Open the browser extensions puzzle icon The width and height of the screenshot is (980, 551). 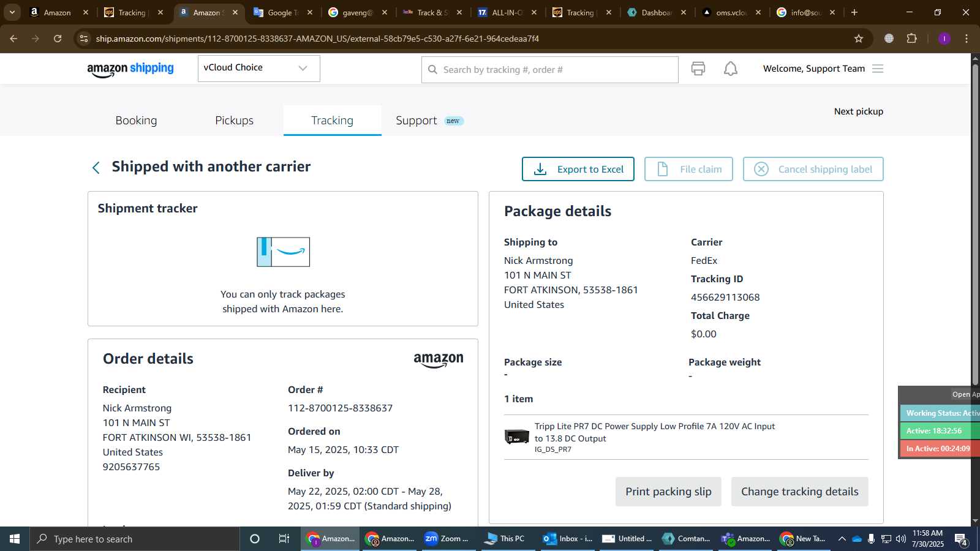point(912,39)
